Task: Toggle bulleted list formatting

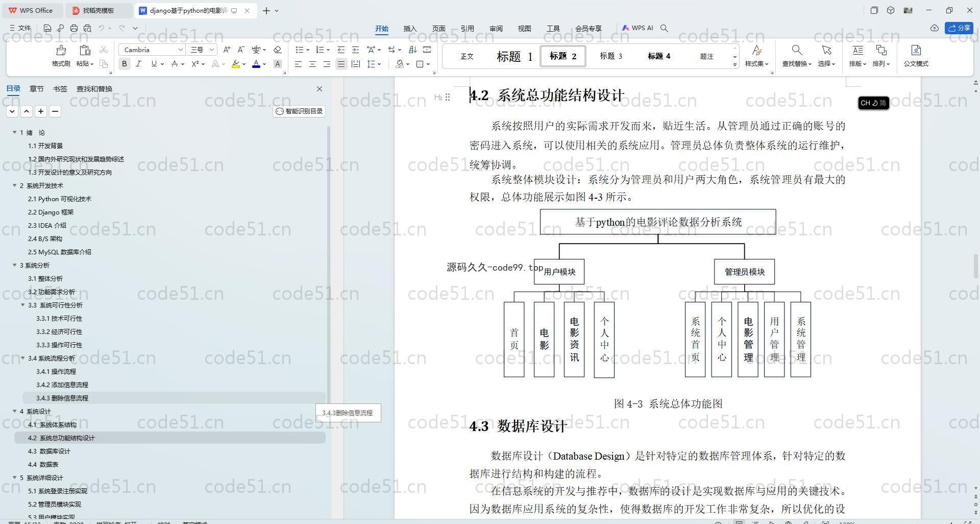Action: (300, 50)
